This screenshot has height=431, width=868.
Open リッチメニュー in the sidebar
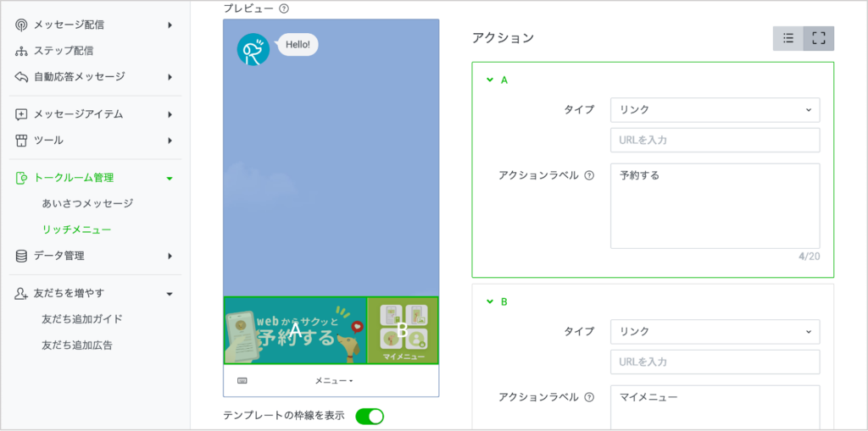[x=76, y=229]
